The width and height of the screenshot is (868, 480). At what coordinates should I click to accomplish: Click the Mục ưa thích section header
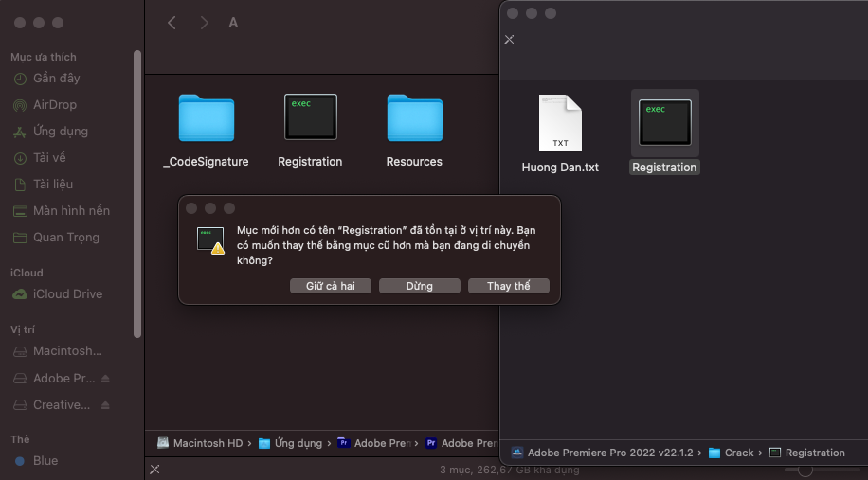44,57
